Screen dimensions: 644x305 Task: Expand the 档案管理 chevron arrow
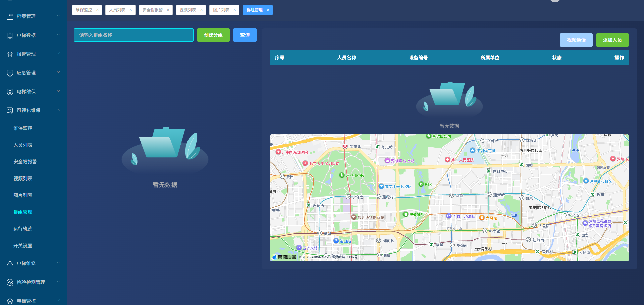[x=58, y=16]
